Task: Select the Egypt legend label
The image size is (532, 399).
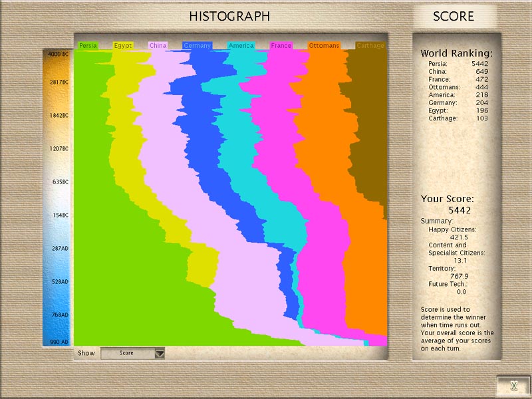Action: (123, 46)
